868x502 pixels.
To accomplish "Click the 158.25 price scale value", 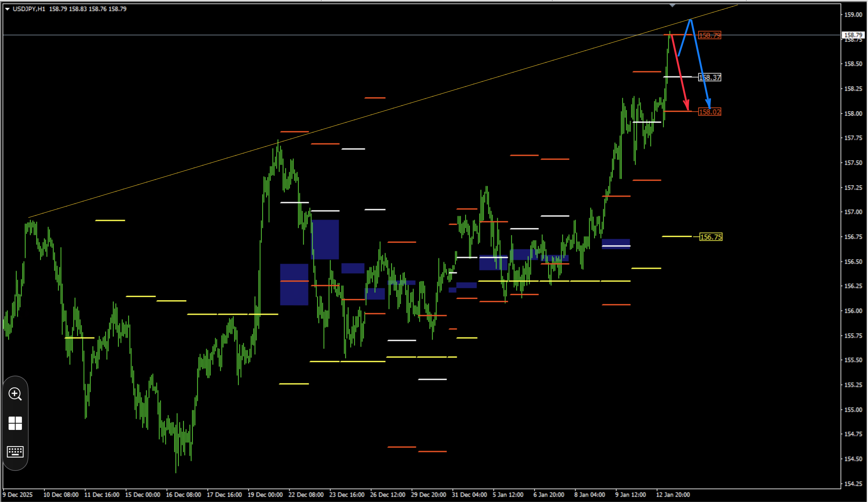I will click(853, 89).
